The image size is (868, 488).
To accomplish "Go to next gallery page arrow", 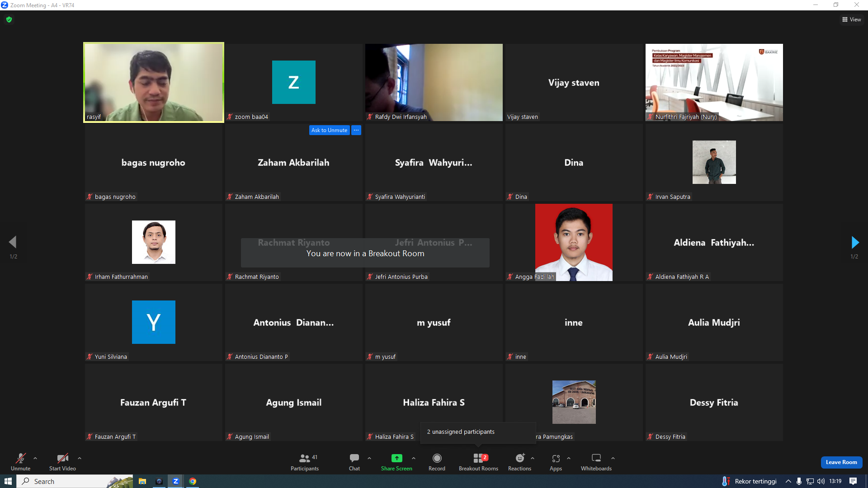I will pyautogui.click(x=855, y=242).
